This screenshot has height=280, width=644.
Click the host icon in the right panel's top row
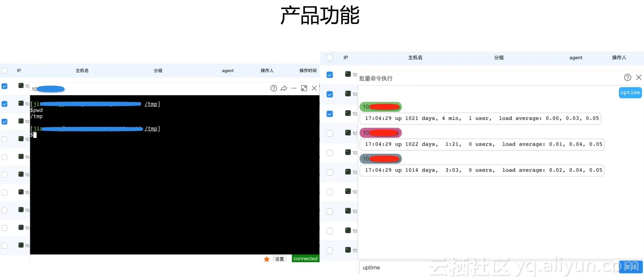click(x=348, y=74)
